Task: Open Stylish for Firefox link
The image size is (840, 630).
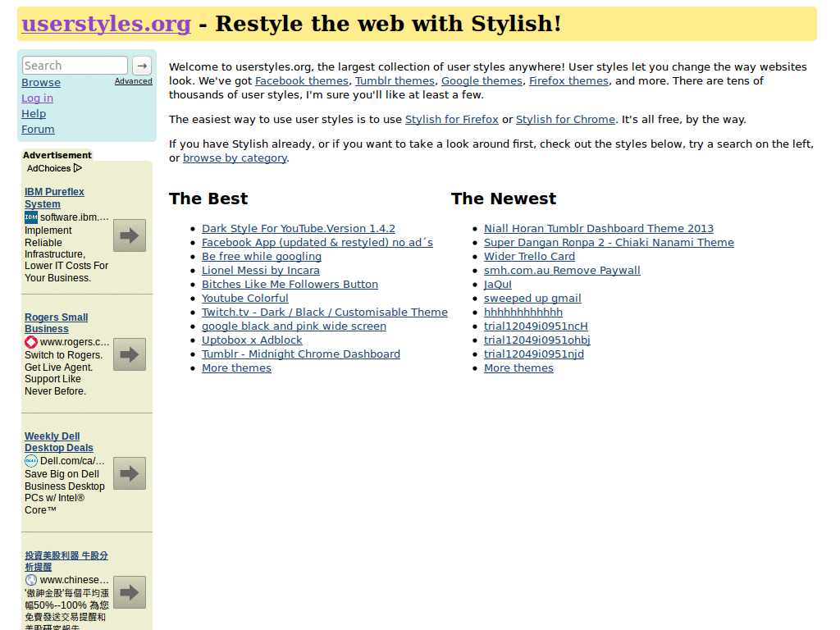Action: coord(452,120)
